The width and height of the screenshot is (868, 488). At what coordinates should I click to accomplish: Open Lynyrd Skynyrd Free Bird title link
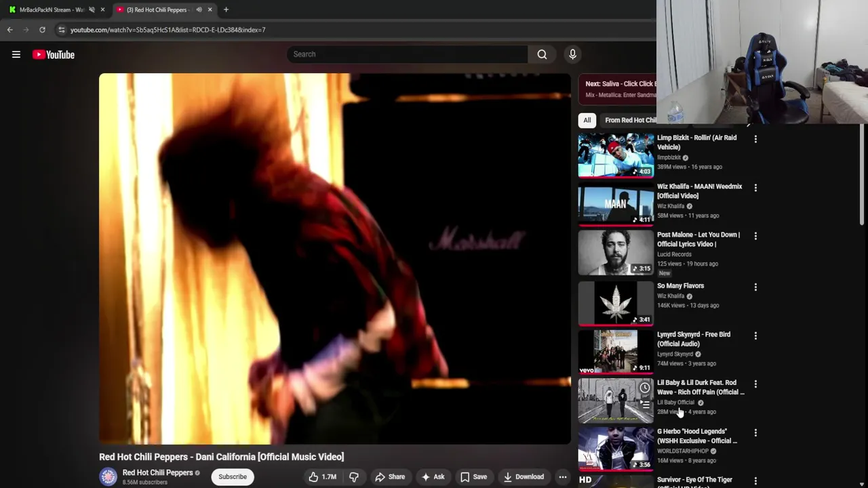pyautogui.click(x=694, y=339)
